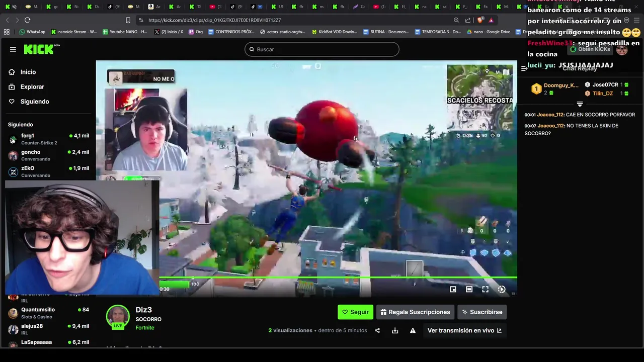Click the KICK logo
644x362 pixels.
pos(41,49)
